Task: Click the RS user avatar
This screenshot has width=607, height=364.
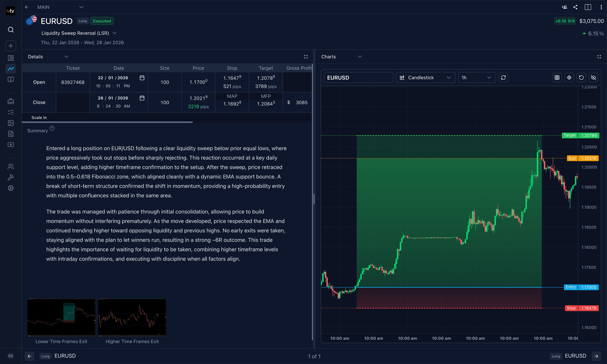Action: pyautogui.click(x=11, y=356)
